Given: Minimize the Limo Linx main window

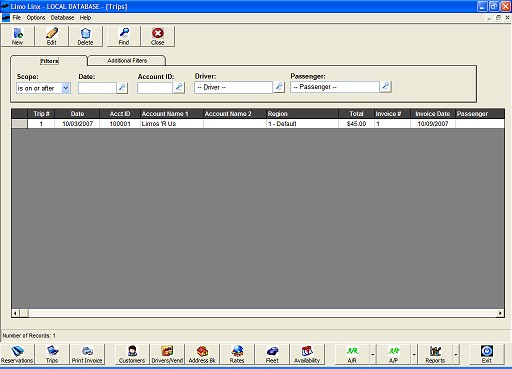Looking at the screenshot, I should click(x=482, y=6).
